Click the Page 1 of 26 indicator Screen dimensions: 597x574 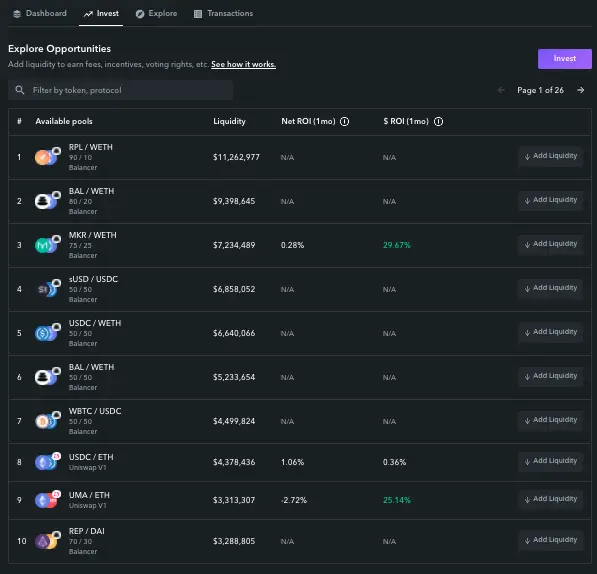(540, 90)
